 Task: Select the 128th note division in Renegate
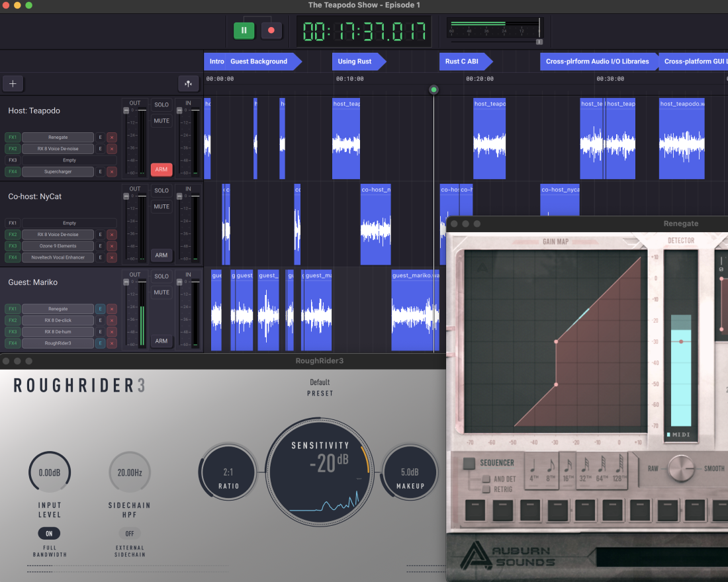[619, 471]
